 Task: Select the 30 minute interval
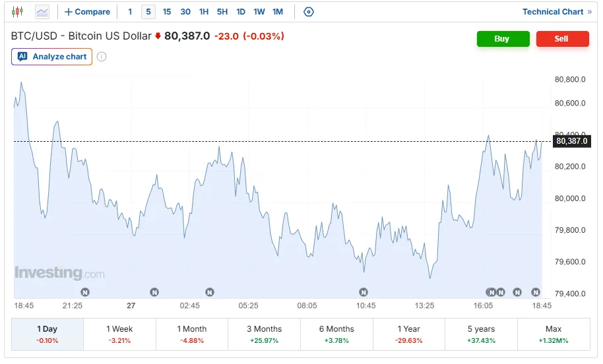point(185,12)
